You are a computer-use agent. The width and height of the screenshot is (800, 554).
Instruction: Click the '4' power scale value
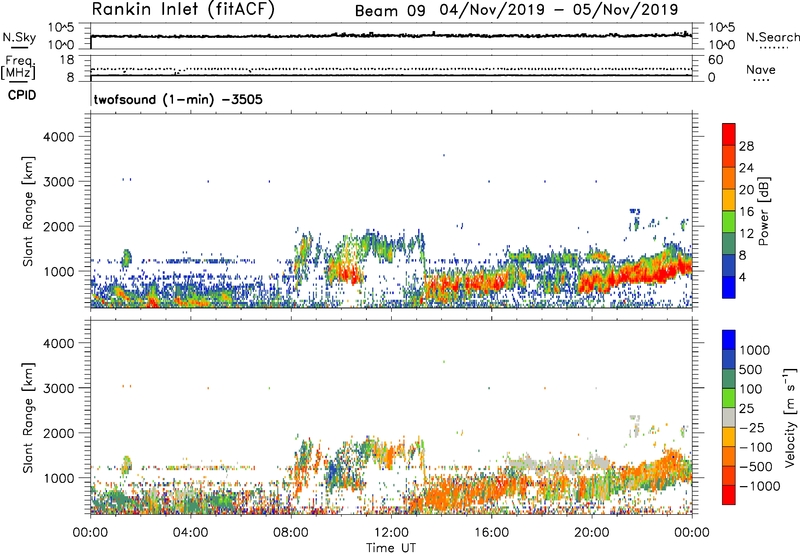click(742, 278)
